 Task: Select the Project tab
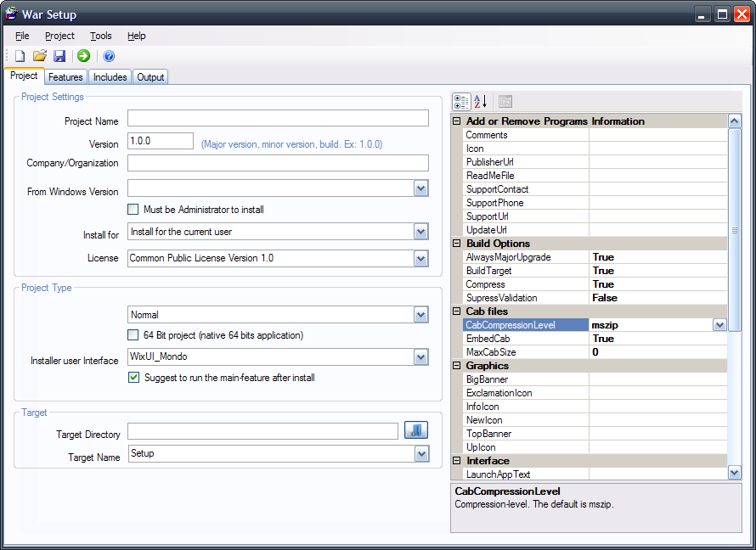[24, 76]
